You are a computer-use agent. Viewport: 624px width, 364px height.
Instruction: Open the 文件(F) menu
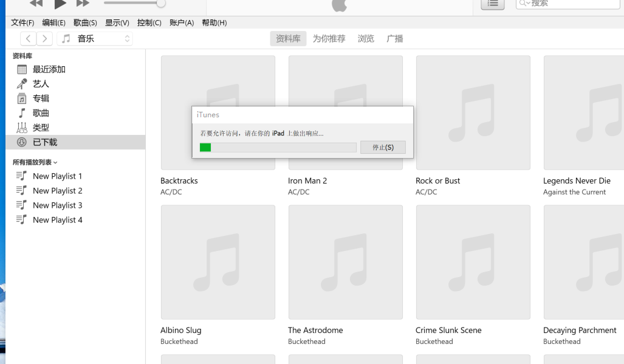click(22, 22)
